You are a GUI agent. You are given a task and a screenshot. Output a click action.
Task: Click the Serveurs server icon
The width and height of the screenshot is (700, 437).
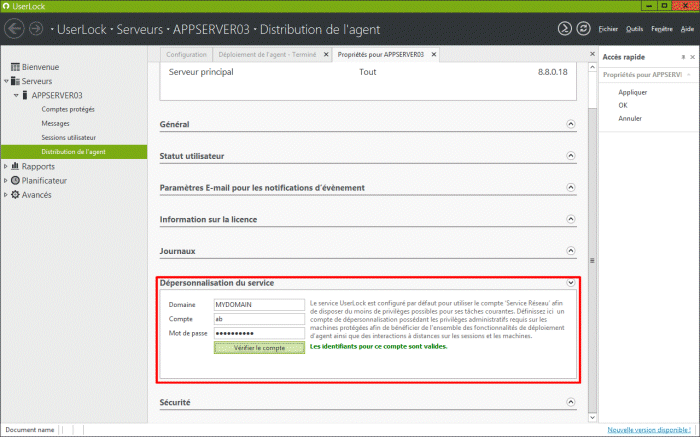(x=15, y=81)
